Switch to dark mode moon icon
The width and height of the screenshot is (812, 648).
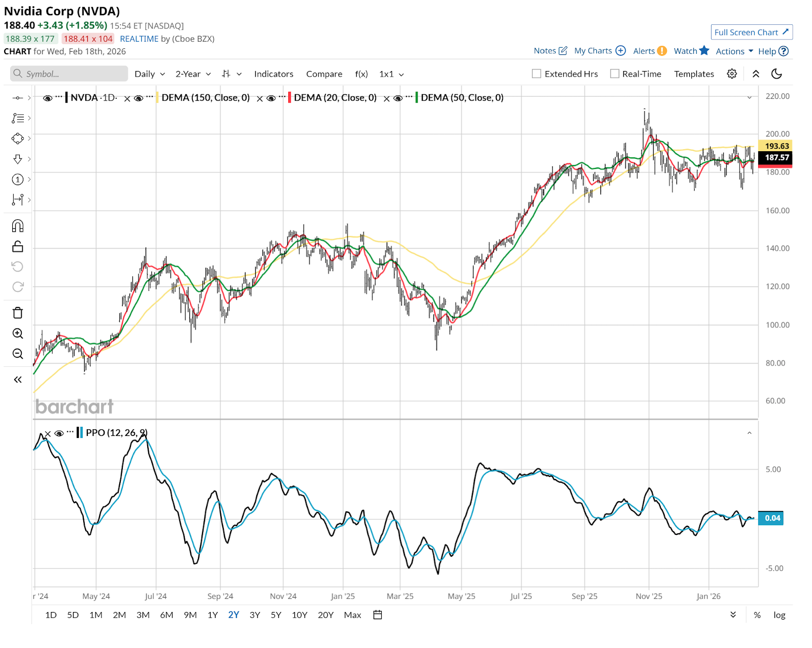click(776, 74)
